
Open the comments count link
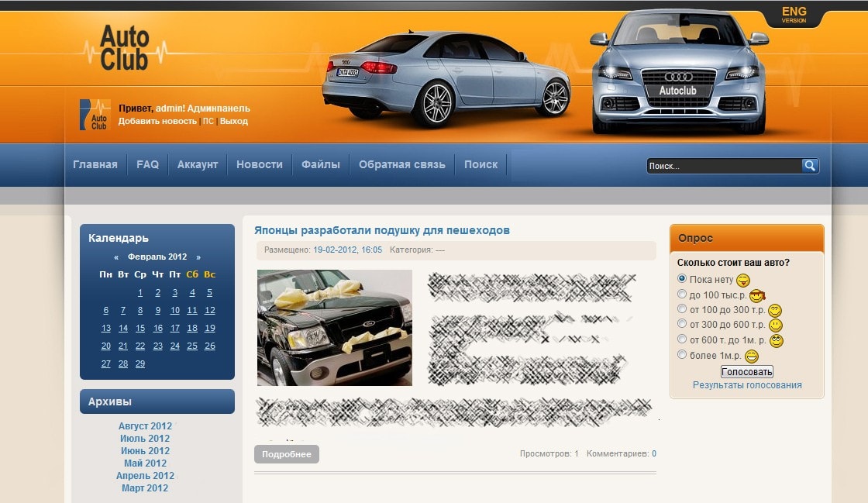pos(654,453)
